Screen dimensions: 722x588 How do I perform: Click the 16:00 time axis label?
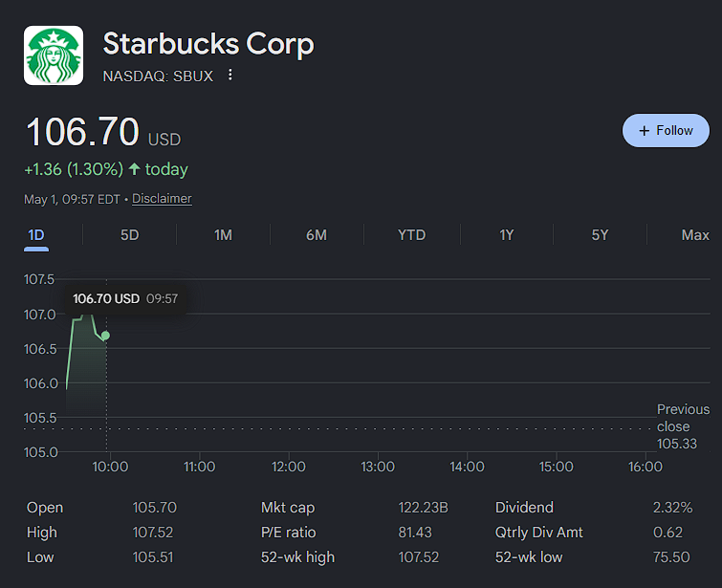click(645, 467)
